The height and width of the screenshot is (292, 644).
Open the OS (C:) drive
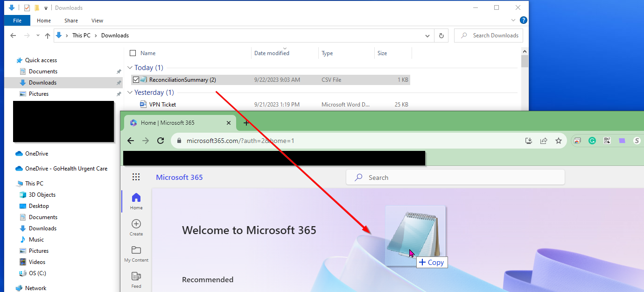click(37, 273)
